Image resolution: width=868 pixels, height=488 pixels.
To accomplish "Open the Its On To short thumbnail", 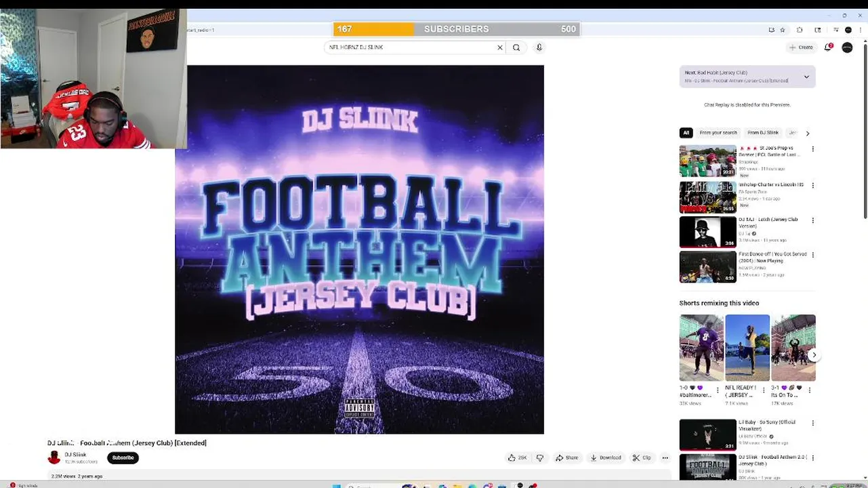I will point(793,348).
